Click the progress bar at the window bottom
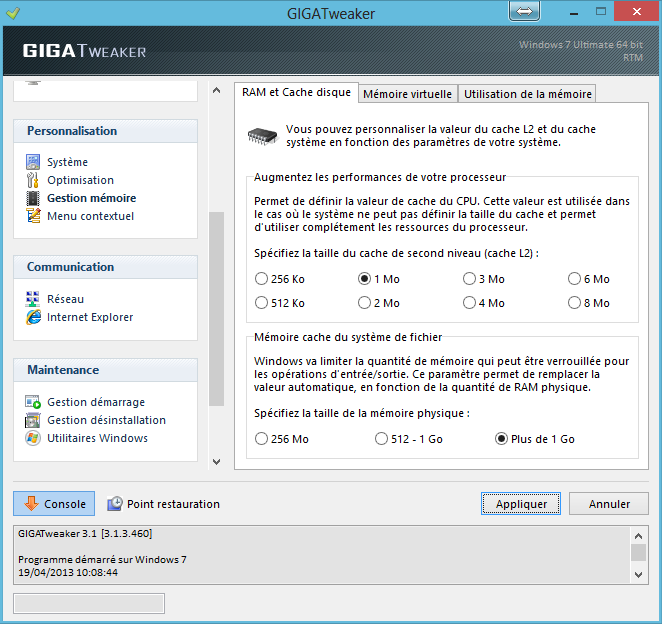The image size is (662, 624). click(89, 603)
